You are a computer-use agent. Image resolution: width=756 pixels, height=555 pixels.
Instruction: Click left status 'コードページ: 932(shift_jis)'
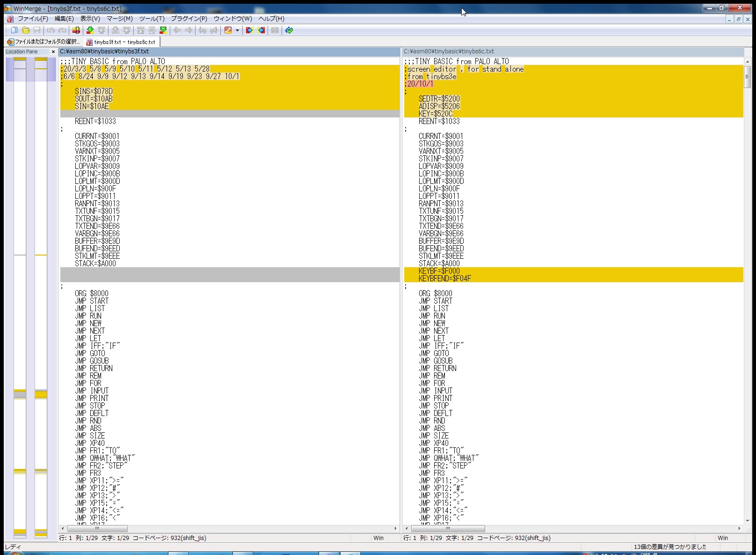pyautogui.click(x=169, y=538)
